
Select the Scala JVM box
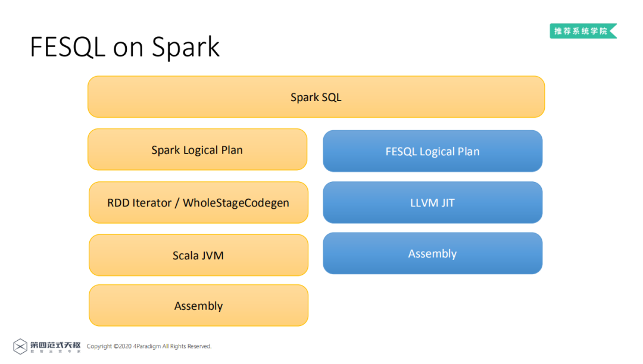pos(198,255)
